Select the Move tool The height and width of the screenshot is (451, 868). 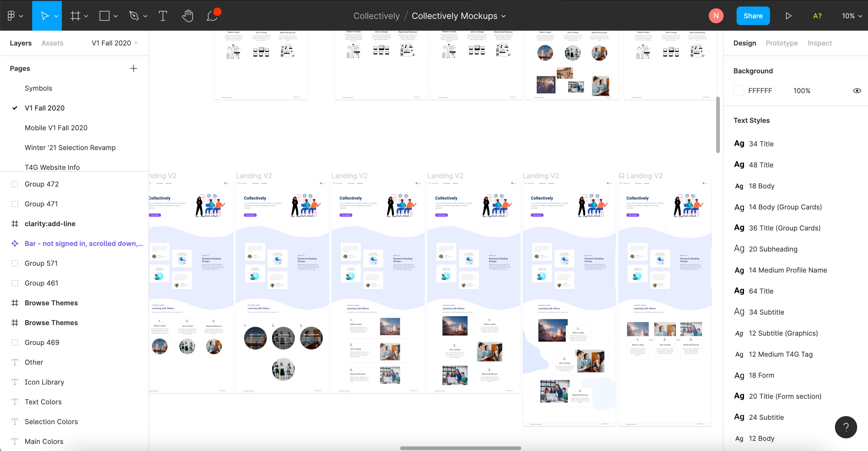click(x=45, y=16)
